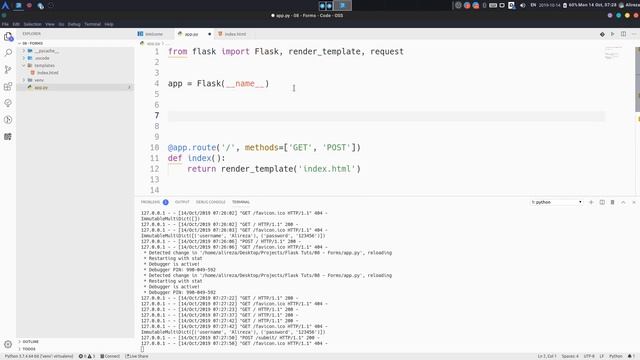640x360 pixels.
Task: Click Ln 7, Col 1 cursor position status
Action: pos(547,356)
